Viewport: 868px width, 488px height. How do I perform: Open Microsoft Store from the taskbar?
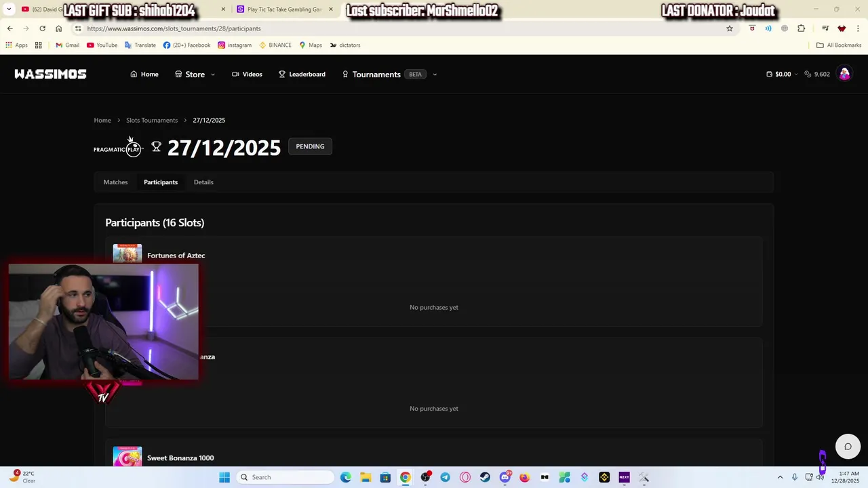tap(385, 477)
